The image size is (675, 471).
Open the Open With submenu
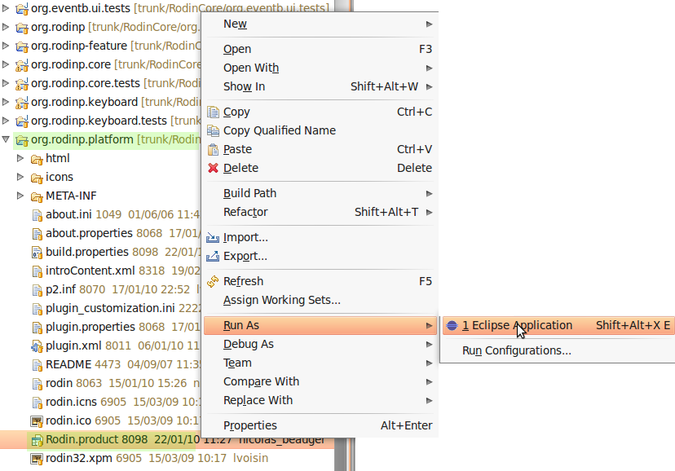319,68
